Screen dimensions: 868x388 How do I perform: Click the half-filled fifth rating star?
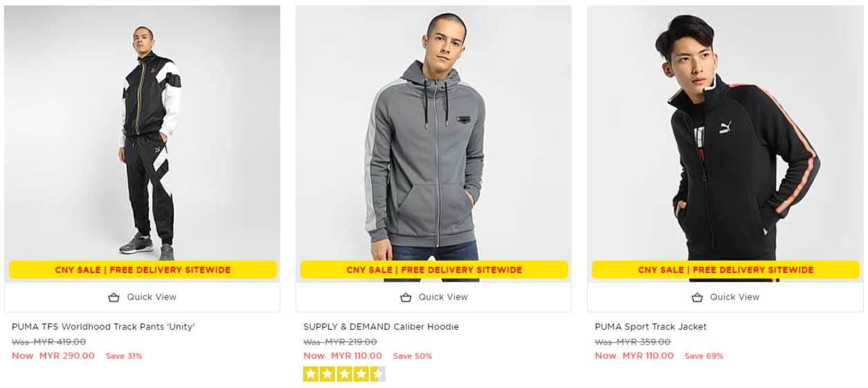click(377, 374)
